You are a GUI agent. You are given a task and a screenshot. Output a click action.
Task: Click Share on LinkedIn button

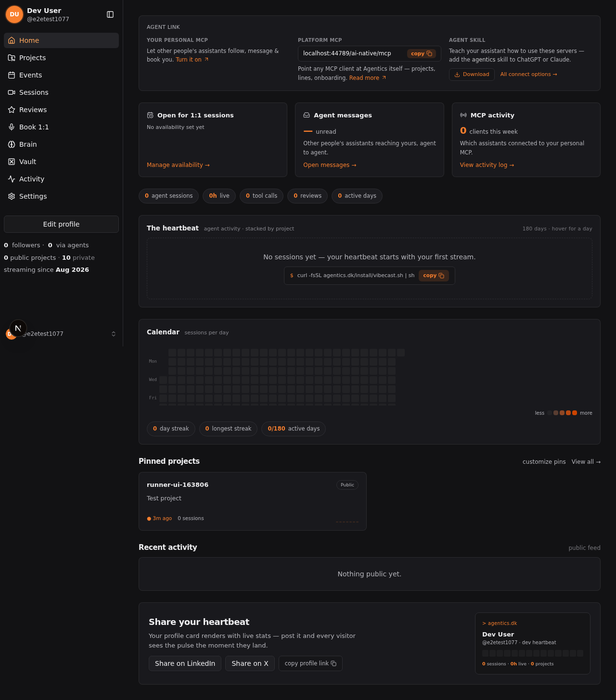click(185, 663)
